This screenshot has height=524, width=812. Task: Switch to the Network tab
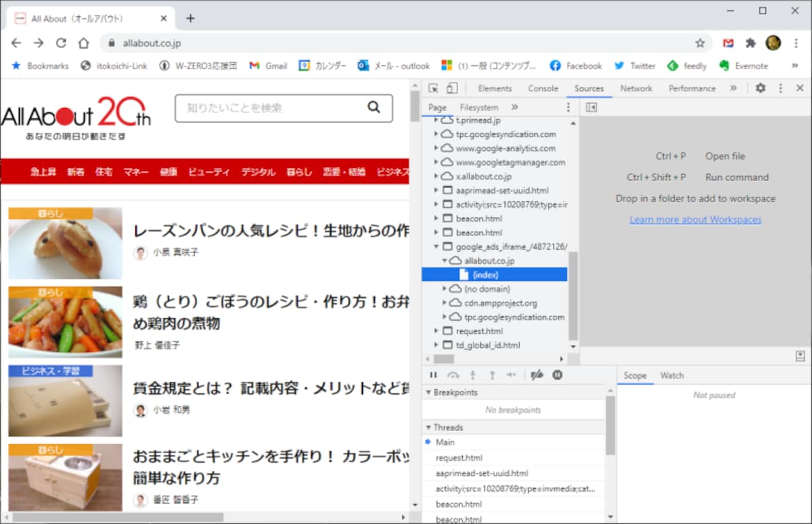(x=636, y=88)
